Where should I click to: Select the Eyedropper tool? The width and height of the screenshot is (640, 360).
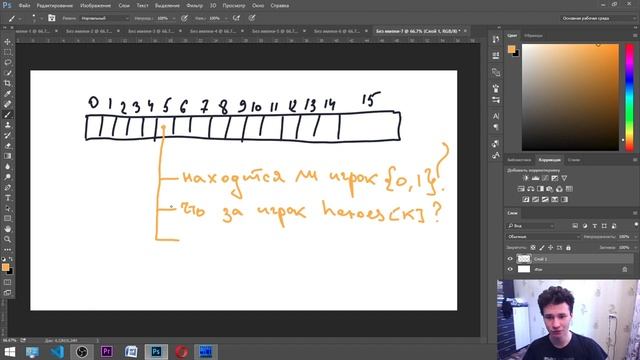(x=7, y=94)
